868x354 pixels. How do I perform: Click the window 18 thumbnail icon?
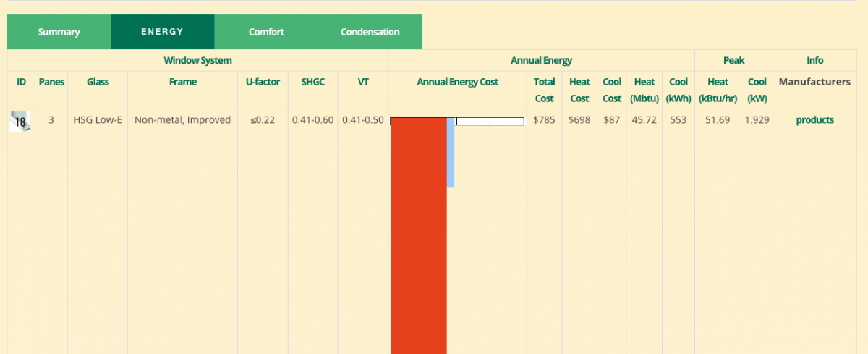[21, 122]
